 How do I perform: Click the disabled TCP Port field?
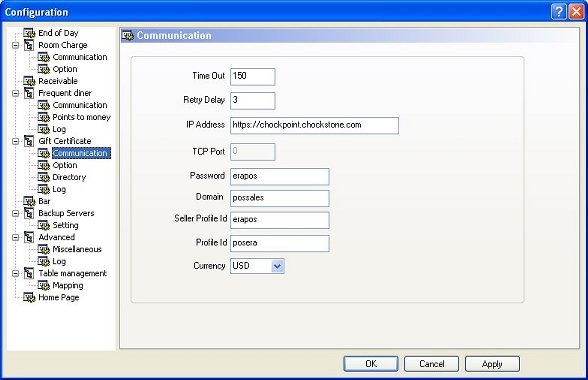coord(252,152)
